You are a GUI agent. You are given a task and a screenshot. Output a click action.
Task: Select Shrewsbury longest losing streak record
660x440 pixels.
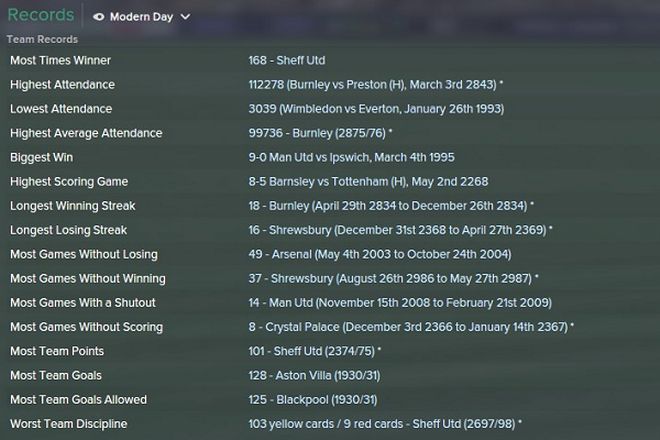pyautogui.click(x=400, y=230)
